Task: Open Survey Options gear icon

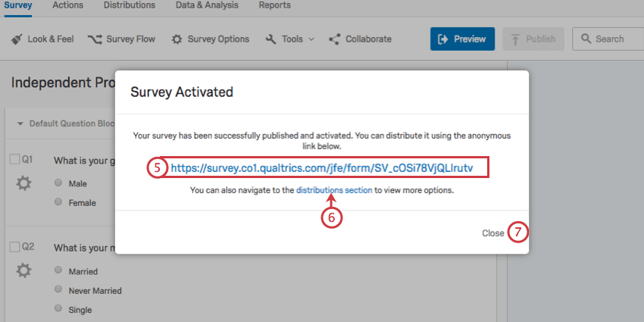Action: [177, 39]
